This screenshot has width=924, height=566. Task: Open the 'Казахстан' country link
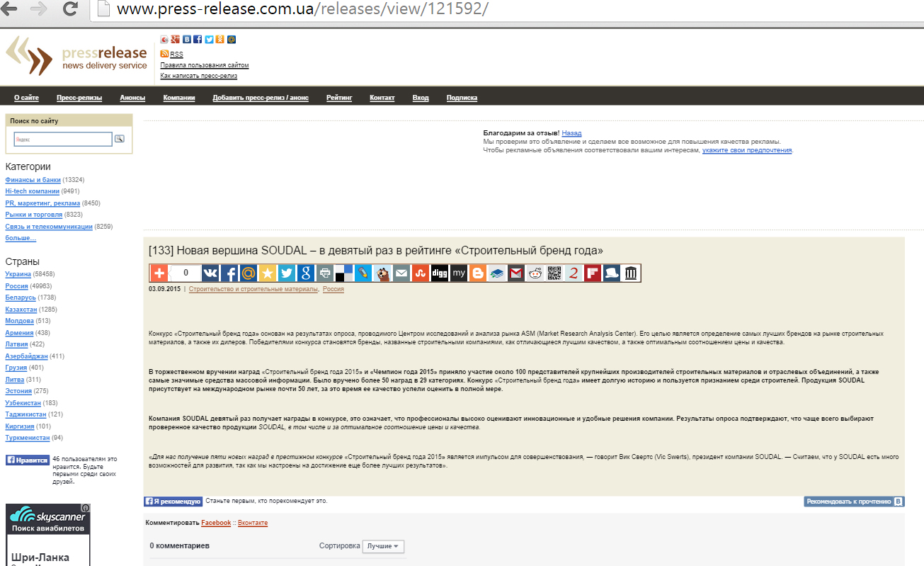click(21, 310)
